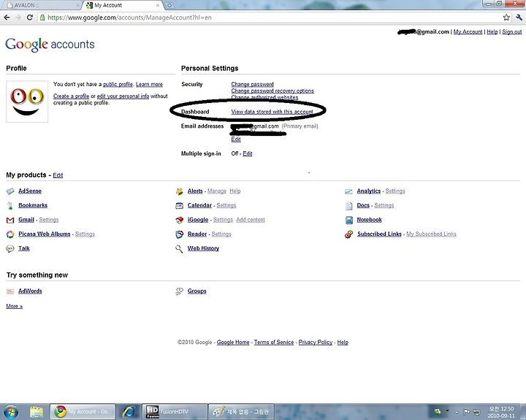Click the Reader product icon

(x=180, y=234)
